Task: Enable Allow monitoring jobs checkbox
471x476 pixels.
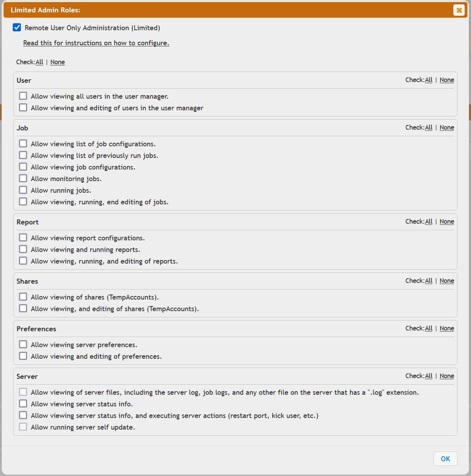Action: click(23, 178)
